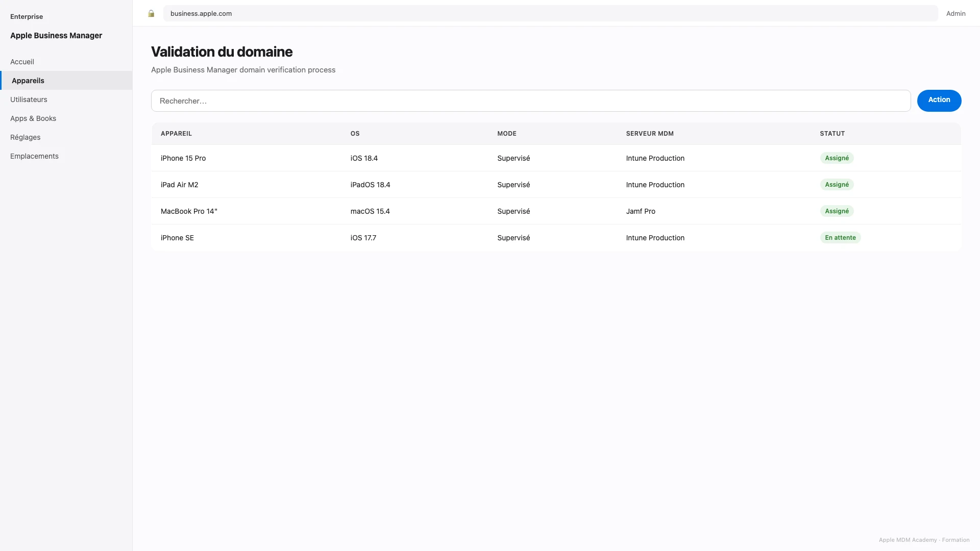
Task: Focus the Rechercher search field
Action: click(531, 101)
